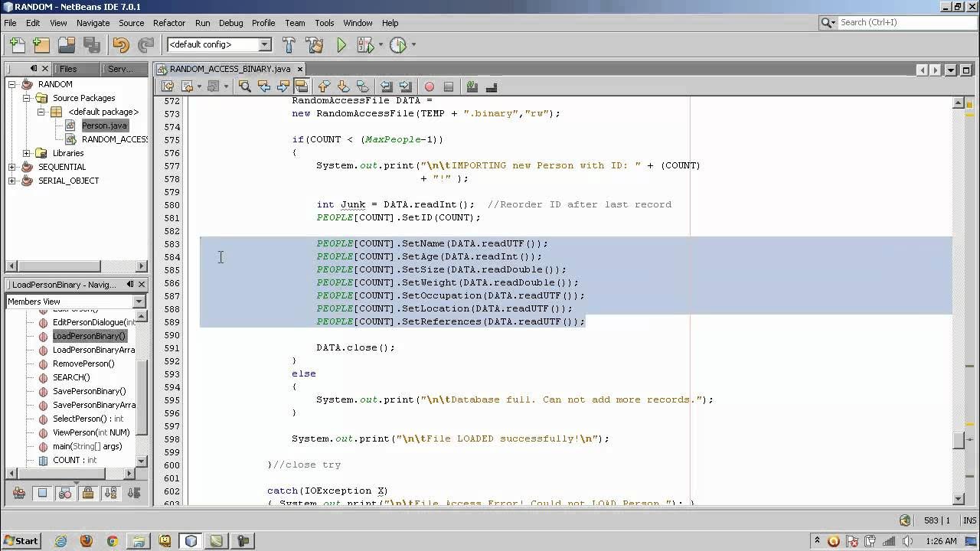The height and width of the screenshot is (551, 980).
Task: Select main(String[] args) in Navigator
Action: pos(87,446)
